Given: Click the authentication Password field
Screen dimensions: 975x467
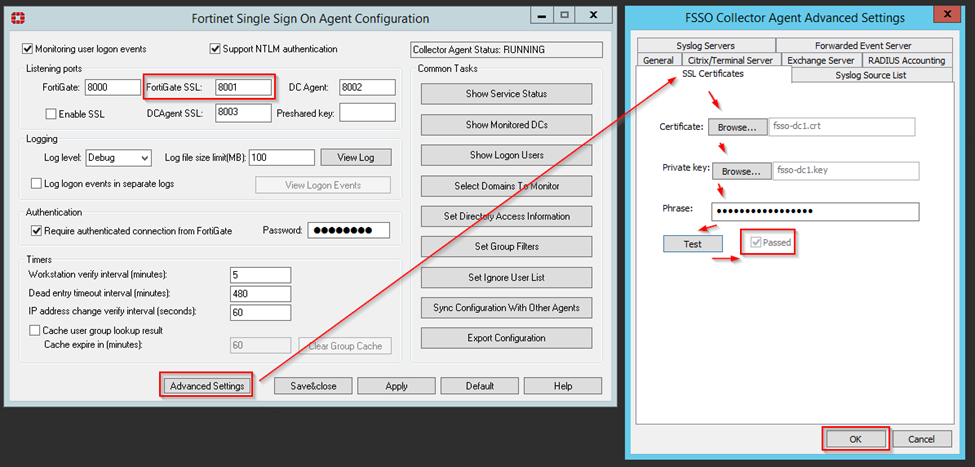Looking at the screenshot, I should (348, 230).
